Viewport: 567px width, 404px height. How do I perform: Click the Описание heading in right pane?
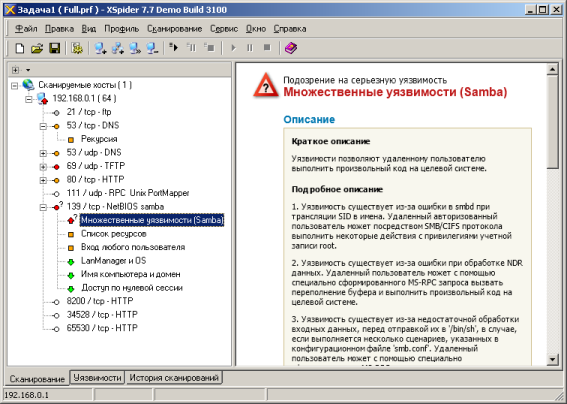pos(309,120)
